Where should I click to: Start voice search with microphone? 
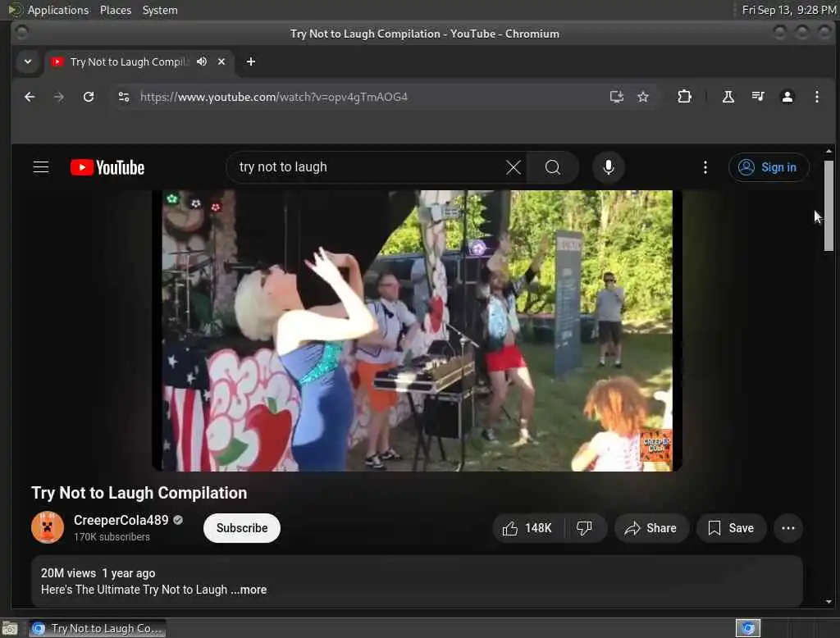point(608,167)
